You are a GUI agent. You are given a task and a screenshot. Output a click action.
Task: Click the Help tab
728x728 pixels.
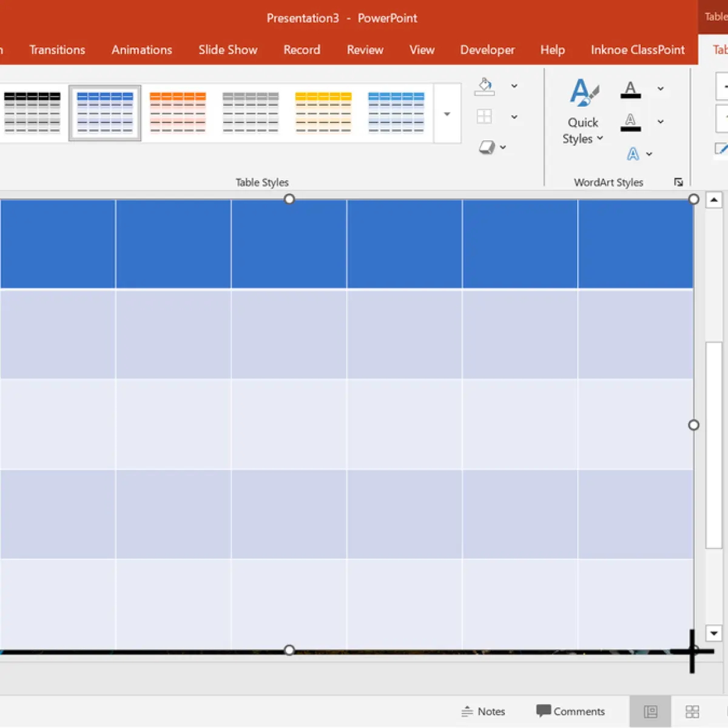[552, 50]
